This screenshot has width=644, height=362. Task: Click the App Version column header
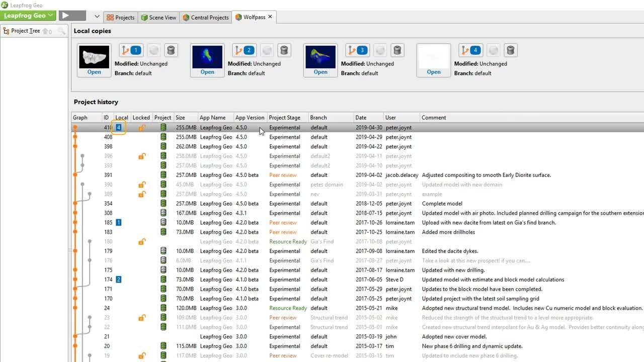click(x=250, y=118)
